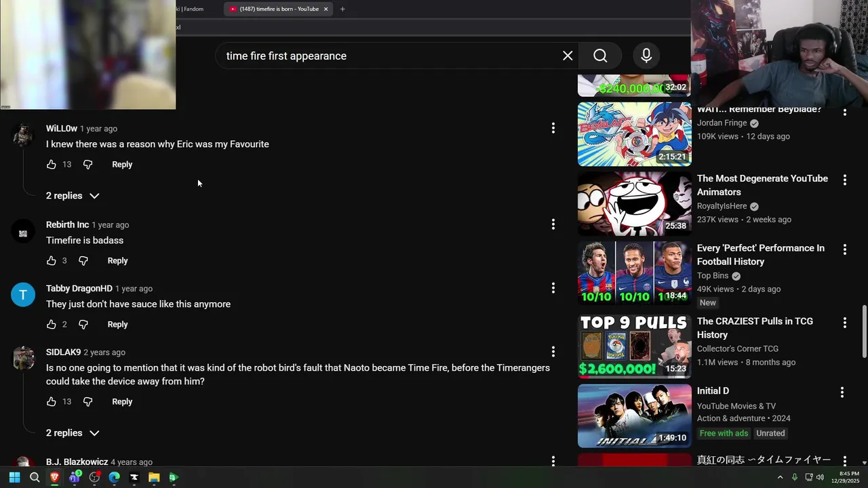Reply to Tabby DragonHD's comment
Screen dimensions: 868x488
[117, 325]
